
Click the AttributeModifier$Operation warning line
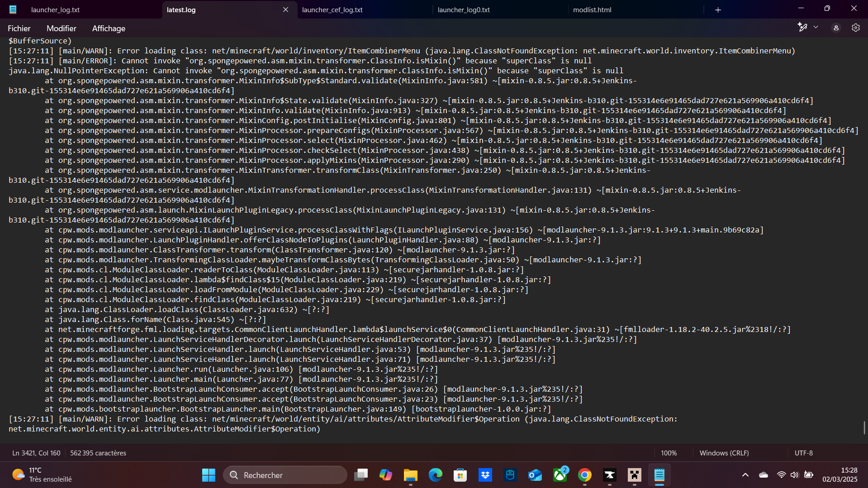point(343,424)
